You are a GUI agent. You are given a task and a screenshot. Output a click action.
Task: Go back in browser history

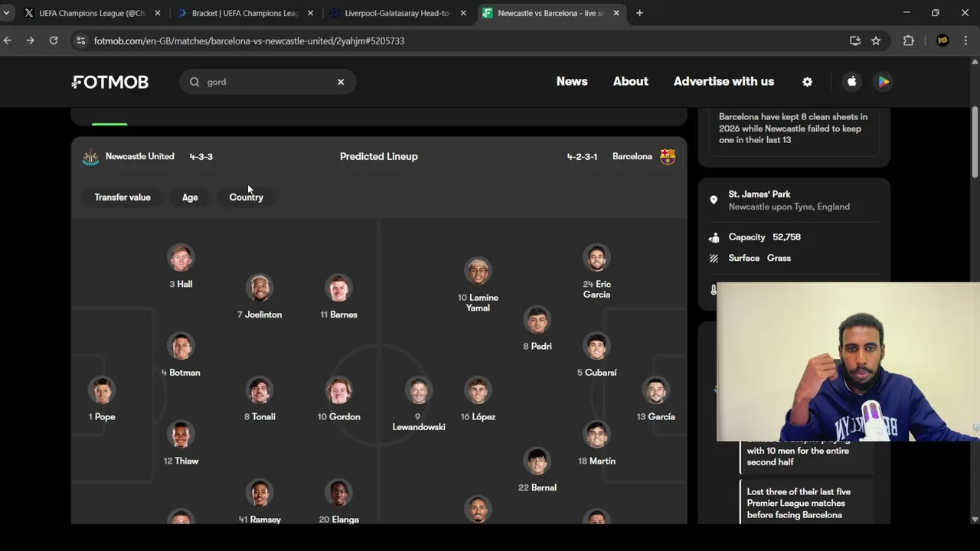tap(8, 41)
